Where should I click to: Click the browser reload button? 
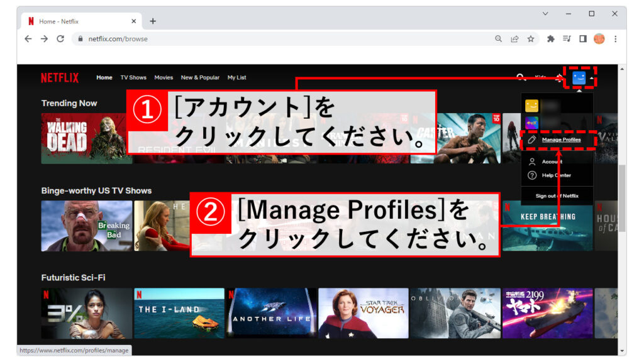click(60, 39)
